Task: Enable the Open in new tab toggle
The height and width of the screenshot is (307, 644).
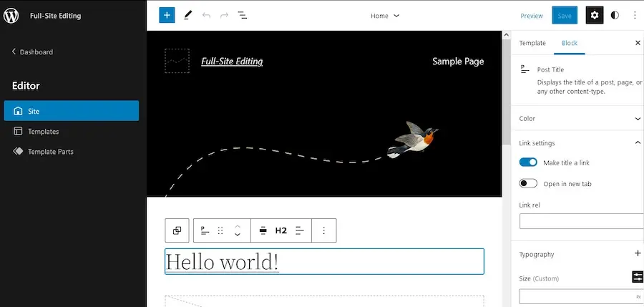Action: coord(528,184)
